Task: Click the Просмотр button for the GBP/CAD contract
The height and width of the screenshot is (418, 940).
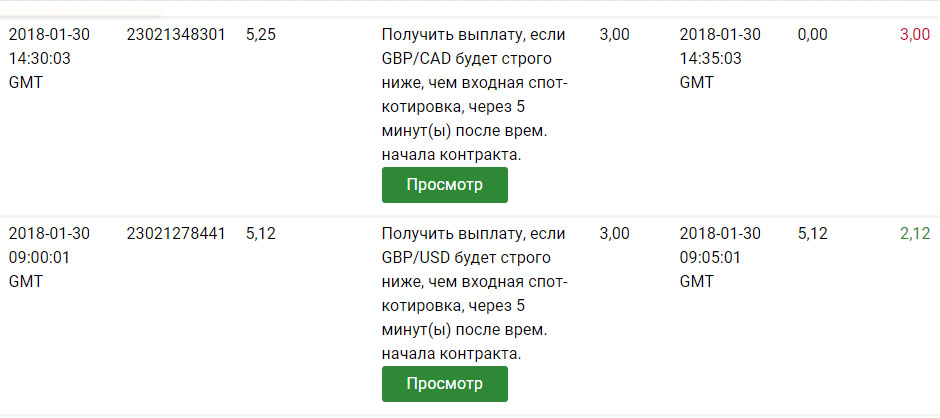Action: coord(444,185)
